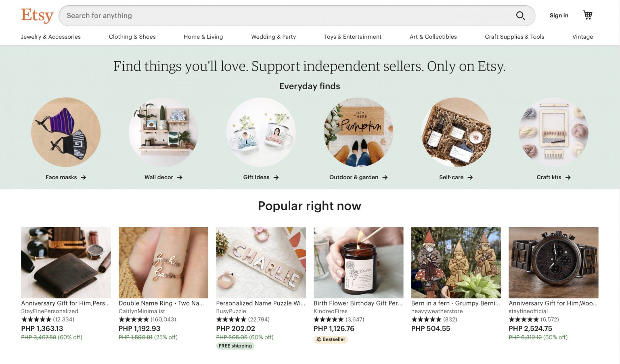Select the Toys & Entertainment category

[352, 37]
